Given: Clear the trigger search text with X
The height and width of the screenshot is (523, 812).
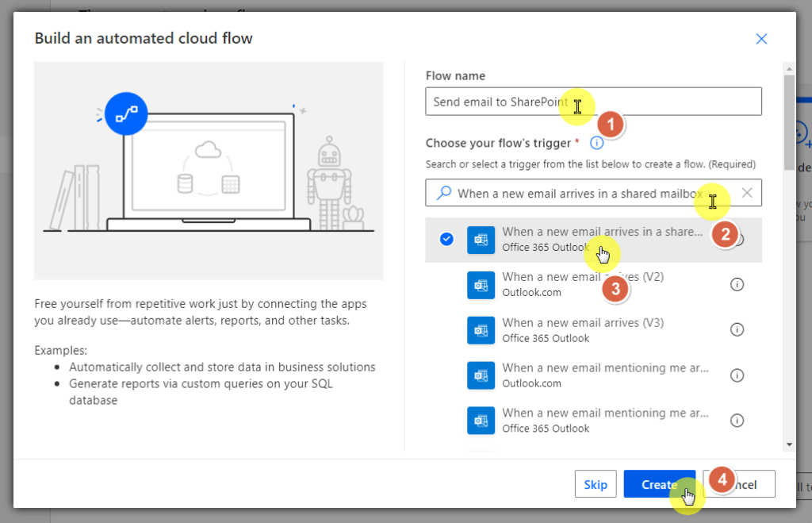Looking at the screenshot, I should [747, 193].
